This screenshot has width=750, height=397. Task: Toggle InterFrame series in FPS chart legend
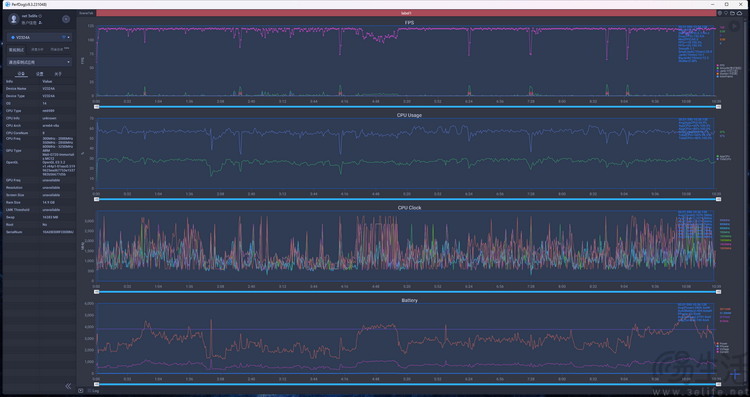point(725,77)
